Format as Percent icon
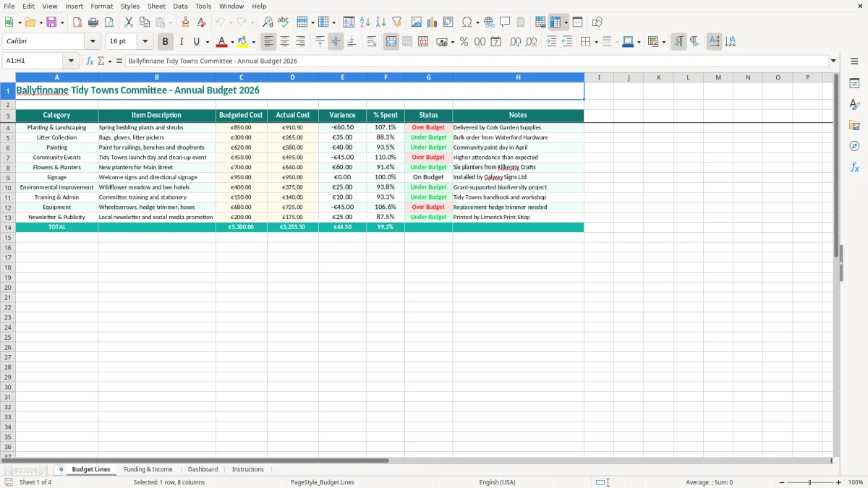The image size is (868, 488). coord(464,42)
